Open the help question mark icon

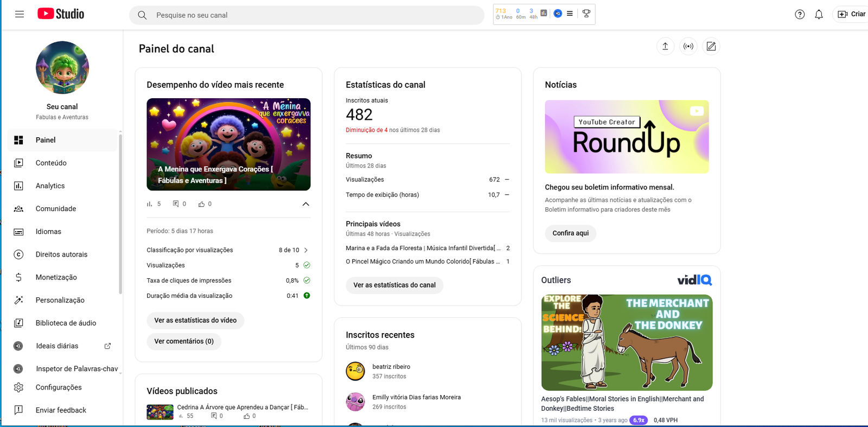click(x=800, y=15)
